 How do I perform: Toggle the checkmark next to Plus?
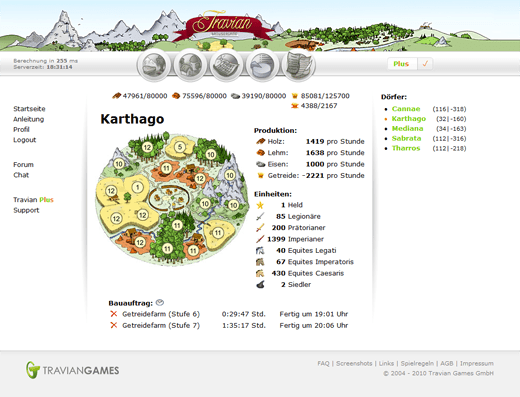pyautogui.click(x=425, y=64)
